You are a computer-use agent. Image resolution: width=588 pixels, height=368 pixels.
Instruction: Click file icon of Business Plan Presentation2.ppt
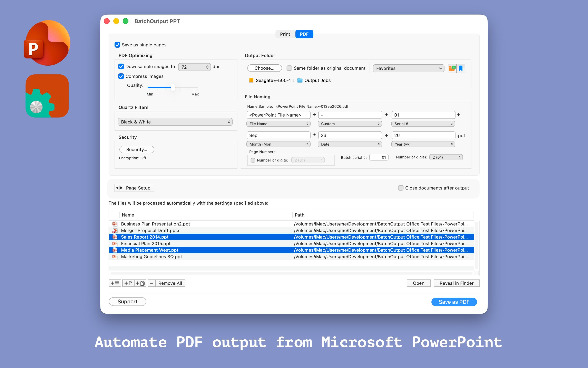(x=115, y=224)
